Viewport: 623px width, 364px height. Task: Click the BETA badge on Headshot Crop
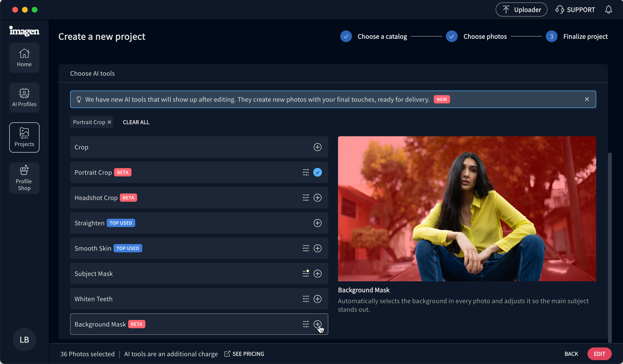click(128, 198)
